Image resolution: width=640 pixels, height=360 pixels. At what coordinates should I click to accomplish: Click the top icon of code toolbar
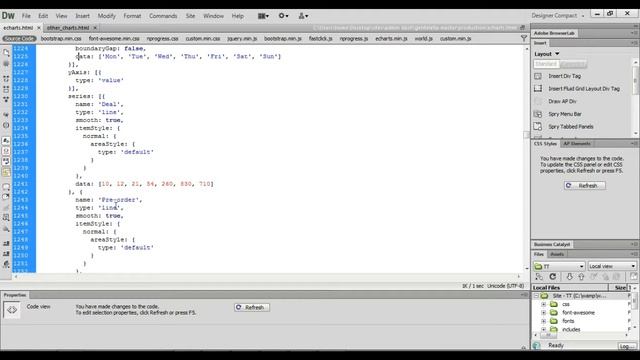[6, 53]
